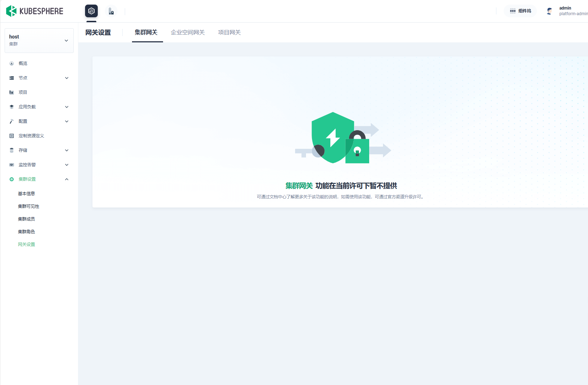
Task: Select the 集群网关 tab
Action: (146, 32)
